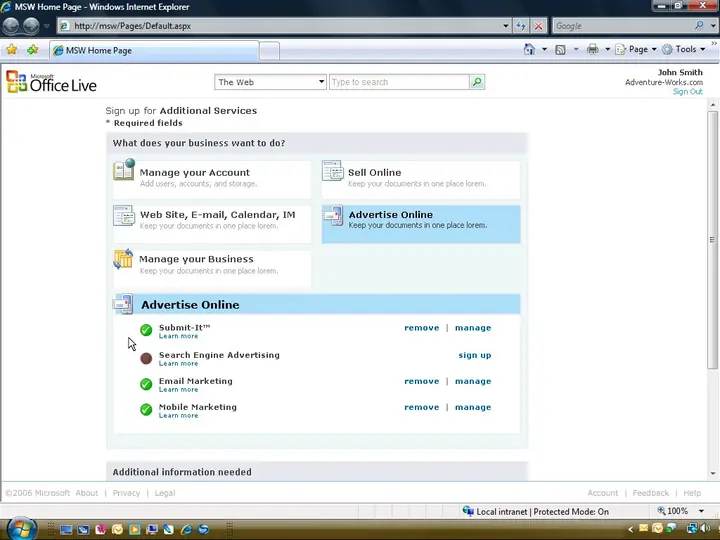Open the Home button dropdown arrow
Image resolution: width=720 pixels, height=540 pixels.
[x=544, y=49]
